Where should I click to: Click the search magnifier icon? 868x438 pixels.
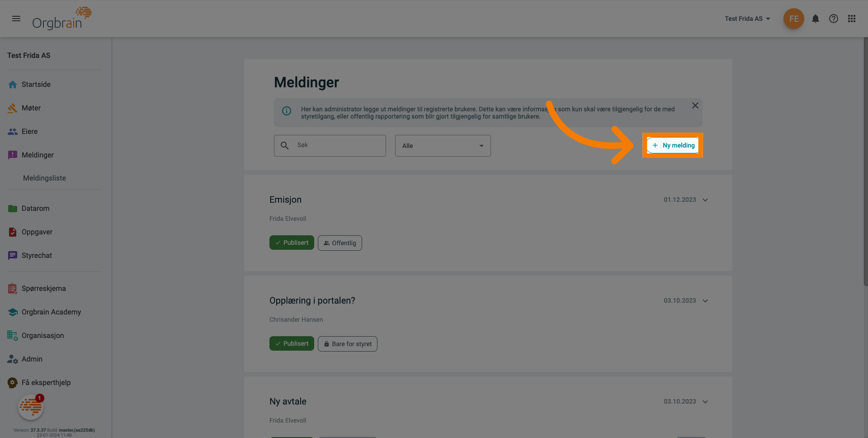click(284, 146)
